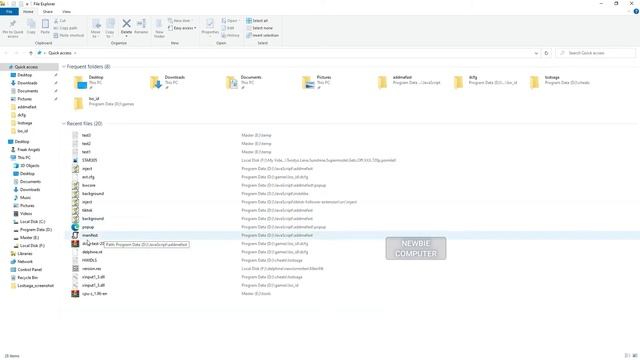The width and height of the screenshot is (640, 360).
Task: Select Master (E:) drive in sidebar
Action: pyautogui.click(x=29, y=238)
